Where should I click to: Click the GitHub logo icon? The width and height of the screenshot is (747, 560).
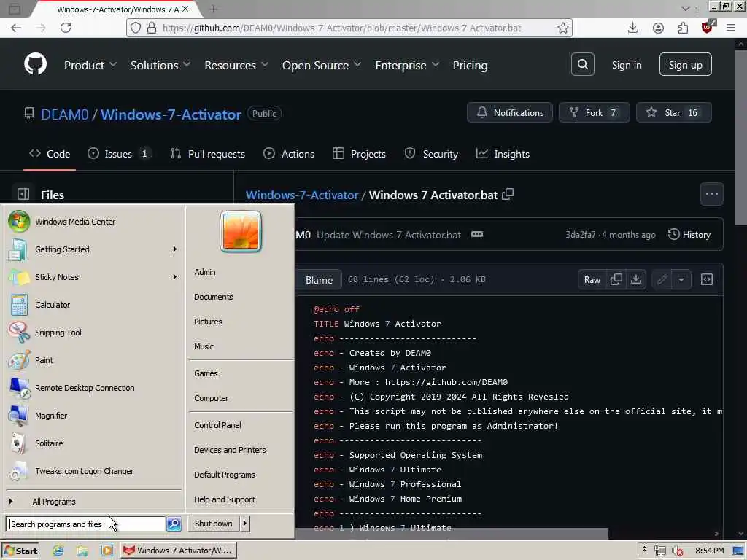[35, 64]
